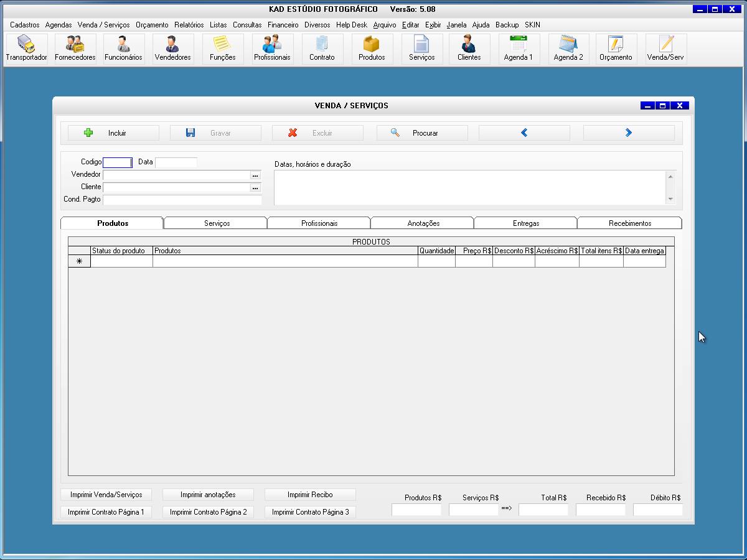
Task: Click the text area scroll up arrow
Action: click(x=670, y=177)
